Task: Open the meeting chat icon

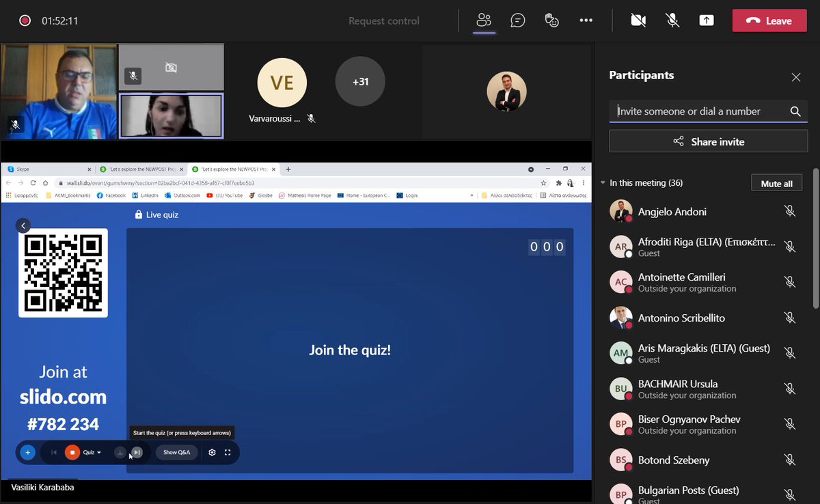Action: pyautogui.click(x=518, y=20)
